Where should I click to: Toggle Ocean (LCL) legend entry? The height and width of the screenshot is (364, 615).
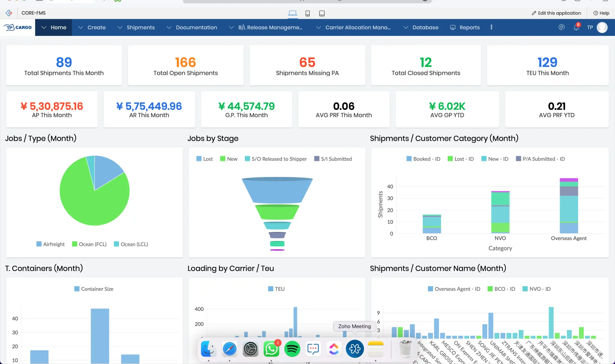click(x=131, y=244)
